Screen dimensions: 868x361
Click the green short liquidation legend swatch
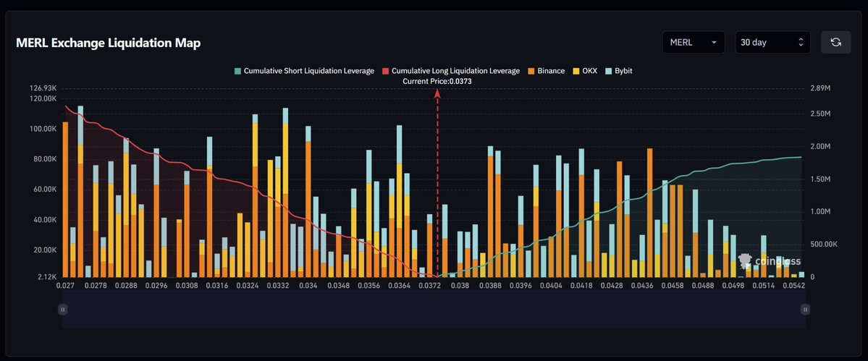click(237, 71)
